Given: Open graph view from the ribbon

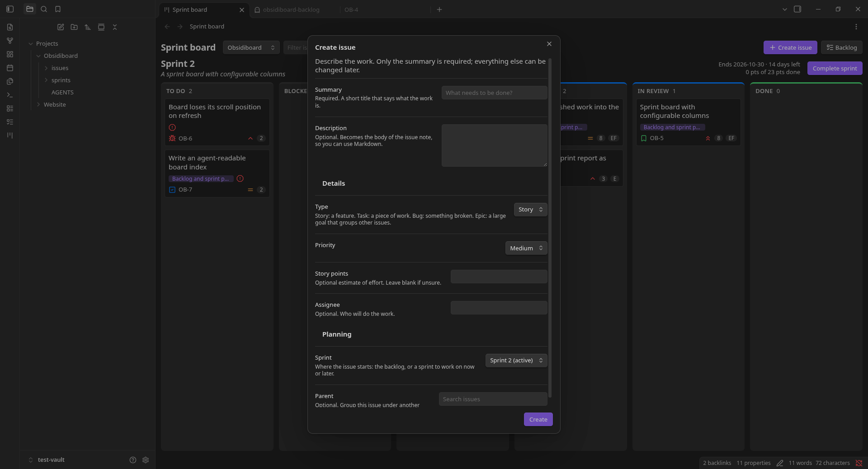Looking at the screenshot, I should pyautogui.click(x=10, y=41).
